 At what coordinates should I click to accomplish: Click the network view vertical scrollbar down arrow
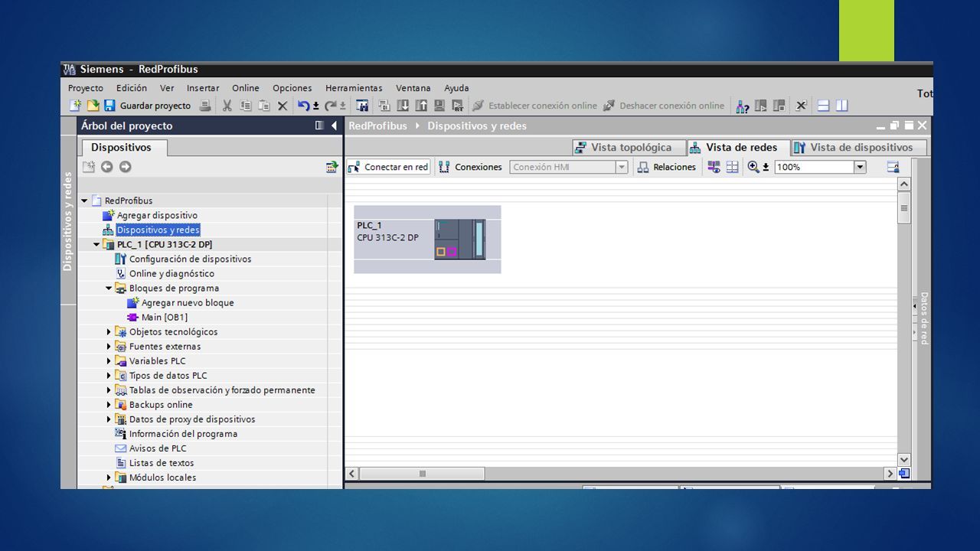tap(904, 459)
